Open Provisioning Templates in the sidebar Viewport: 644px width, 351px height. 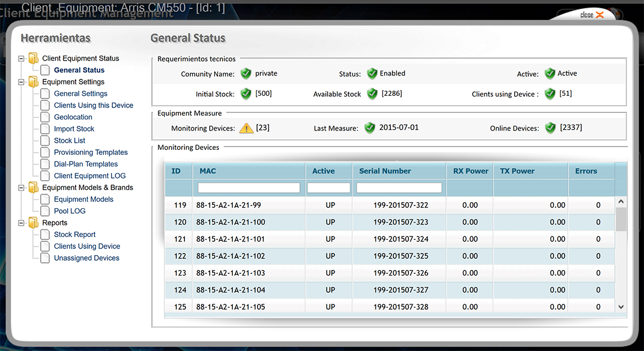coord(90,152)
